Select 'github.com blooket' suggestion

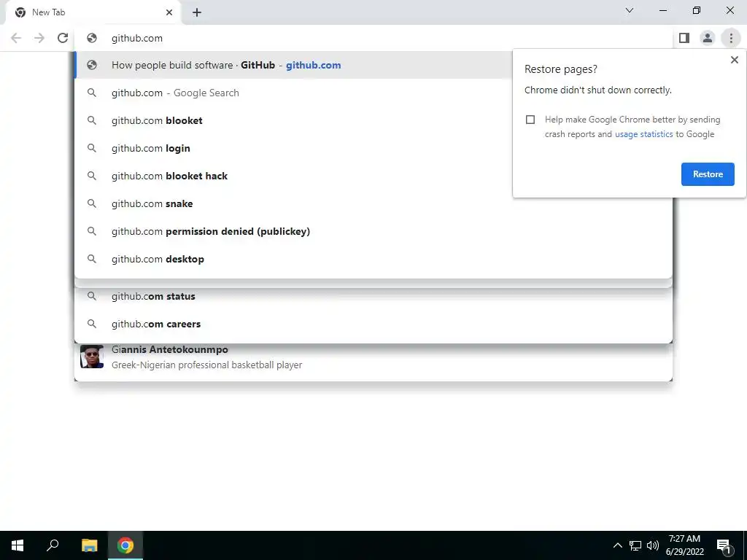[x=293, y=120]
